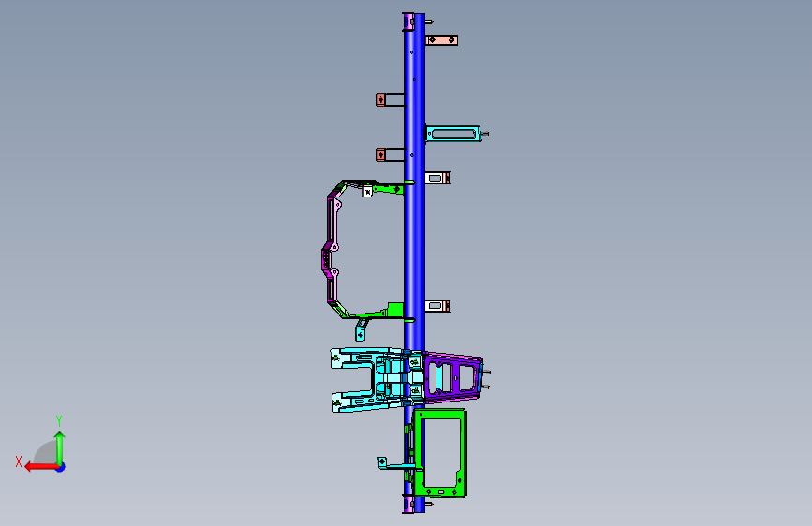The width and height of the screenshot is (812, 526).
Task: Click the green Y label on triad
Action: pos(59,421)
